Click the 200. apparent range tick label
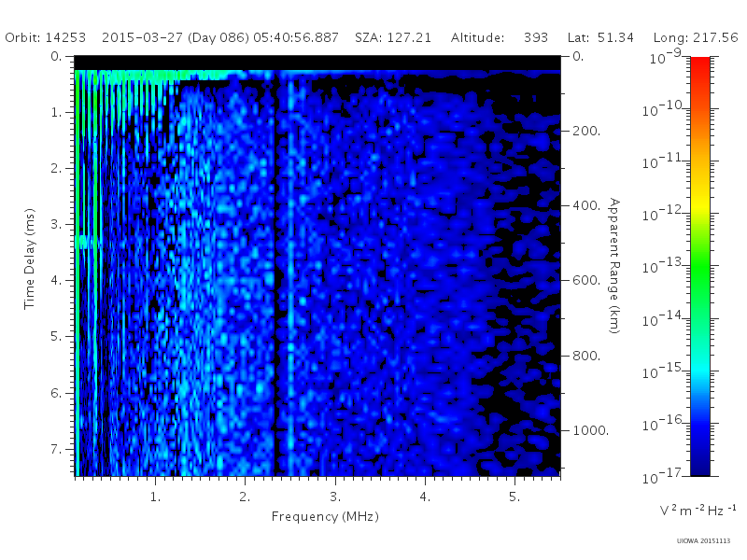Image resolution: width=747 pixels, height=560 pixels. pos(586,131)
